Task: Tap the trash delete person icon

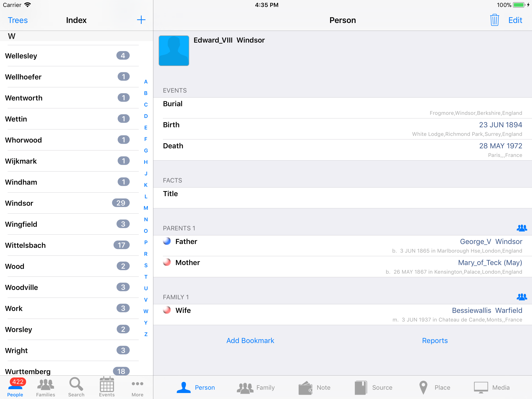Action: coord(494,20)
